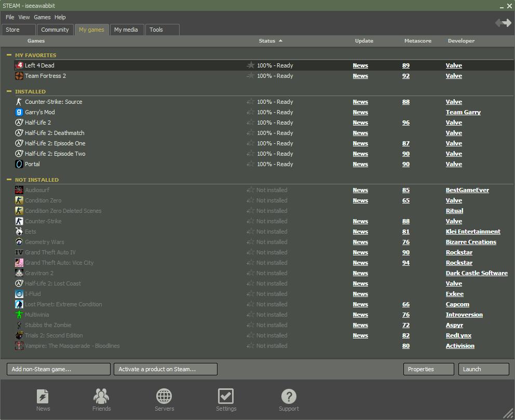Click the Garry's Mod game icon
This screenshot has width=515, height=420.
point(19,112)
